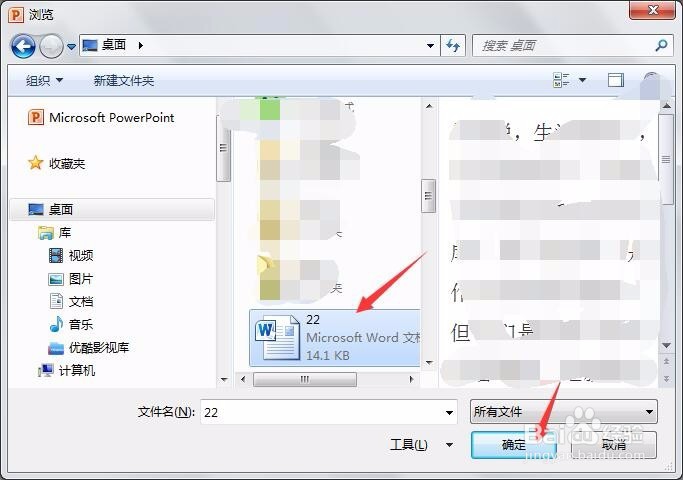The height and width of the screenshot is (480, 683).
Task: Open the view options dropdown arrow
Action: pos(582,80)
